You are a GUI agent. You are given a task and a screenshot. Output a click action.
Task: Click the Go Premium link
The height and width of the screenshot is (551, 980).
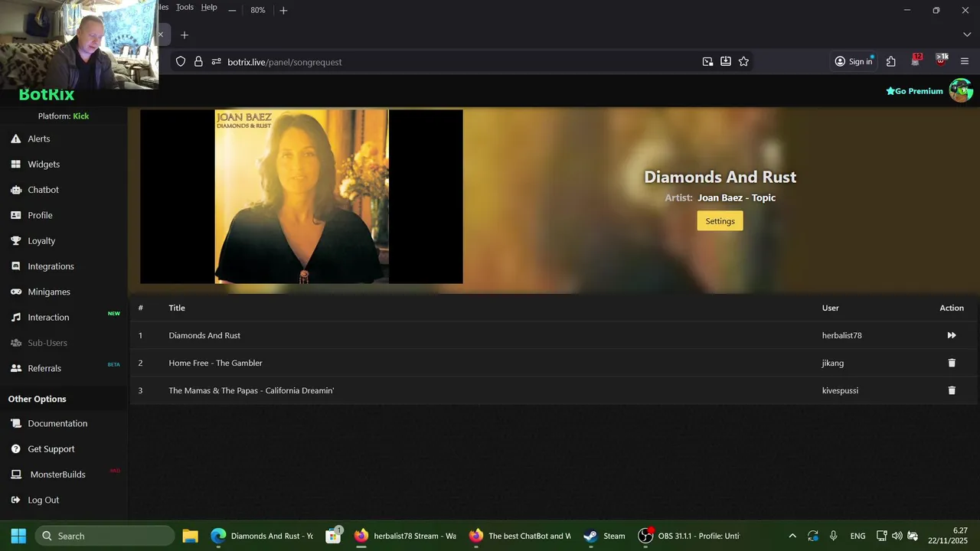[914, 91]
